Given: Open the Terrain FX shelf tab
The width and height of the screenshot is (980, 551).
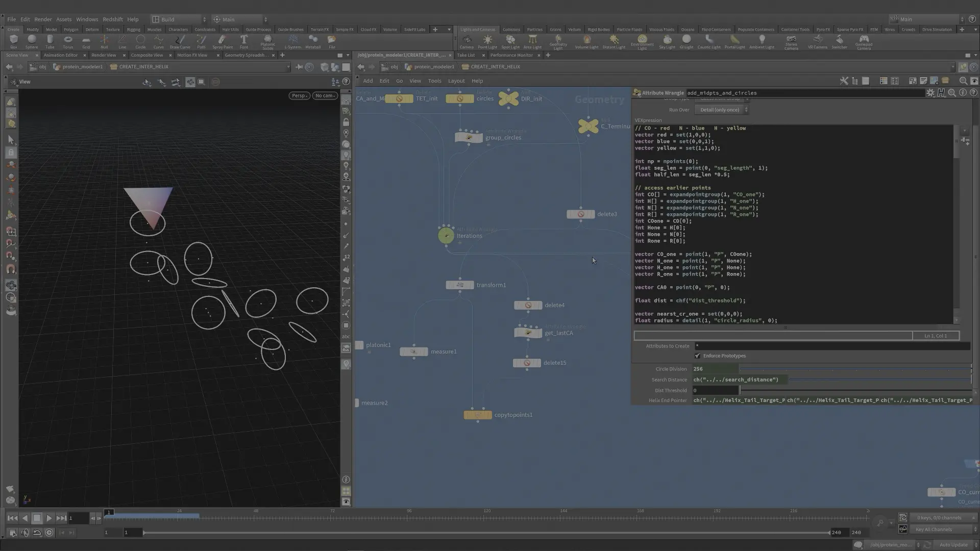Looking at the screenshot, I should point(320,29).
